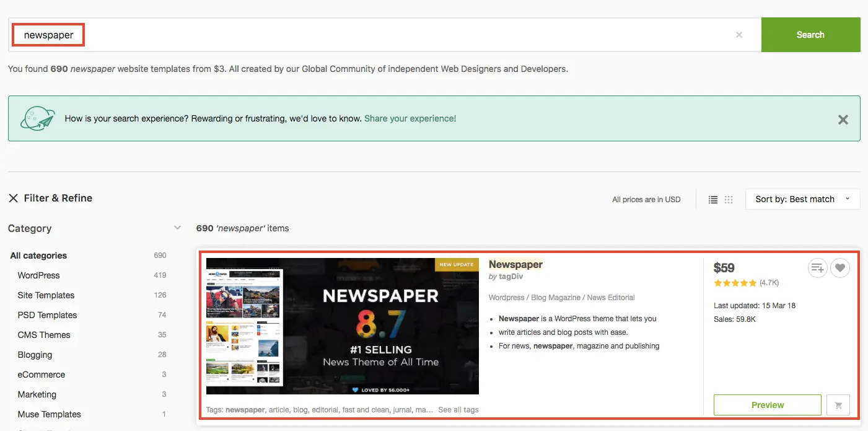868x431 pixels.
Task: Click the green Search button
Action: (810, 35)
